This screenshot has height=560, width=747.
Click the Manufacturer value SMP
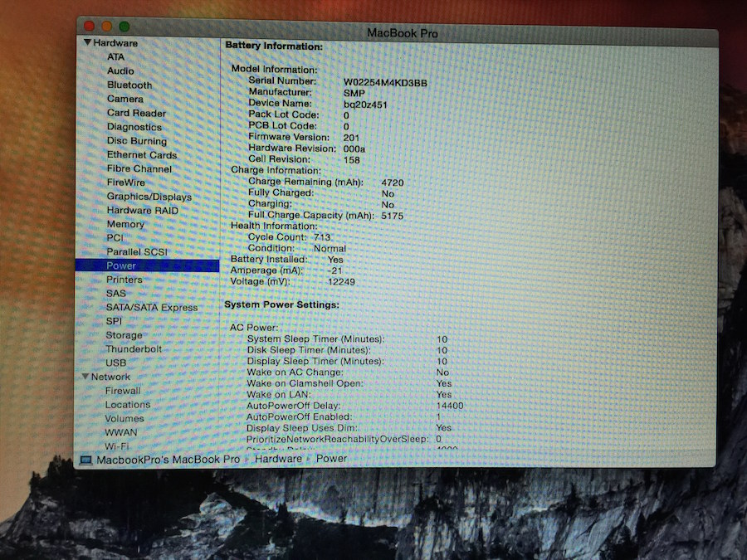click(354, 93)
